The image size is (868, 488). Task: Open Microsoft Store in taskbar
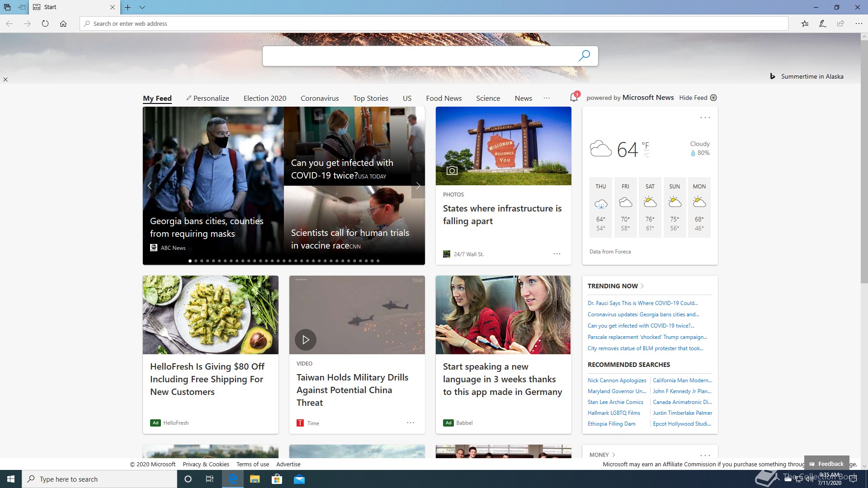(x=277, y=479)
